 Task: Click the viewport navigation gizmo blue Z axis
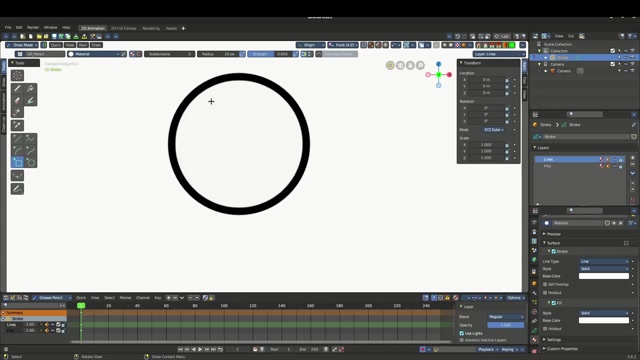(438, 64)
